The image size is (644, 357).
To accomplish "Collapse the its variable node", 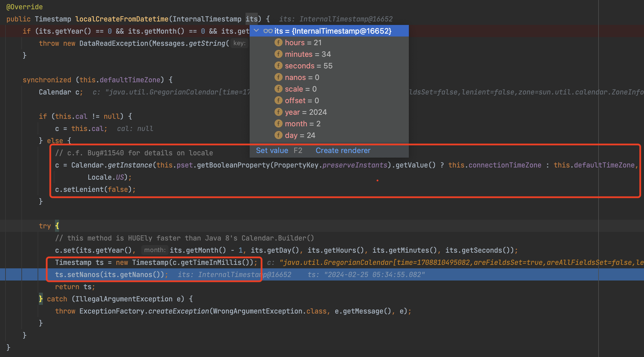I will click(256, 31).
